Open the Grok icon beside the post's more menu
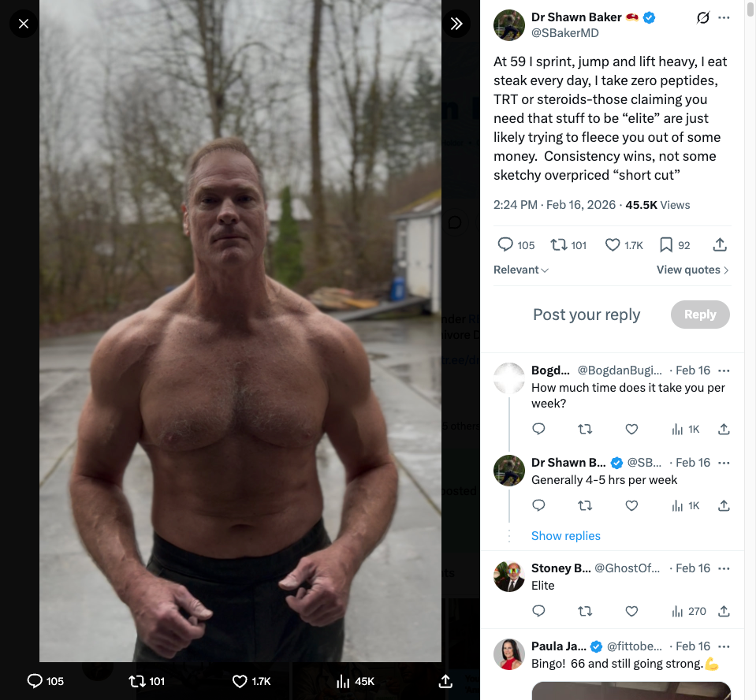Image resolution: width=756 pixels, height=700 pixels. (703, 18)
